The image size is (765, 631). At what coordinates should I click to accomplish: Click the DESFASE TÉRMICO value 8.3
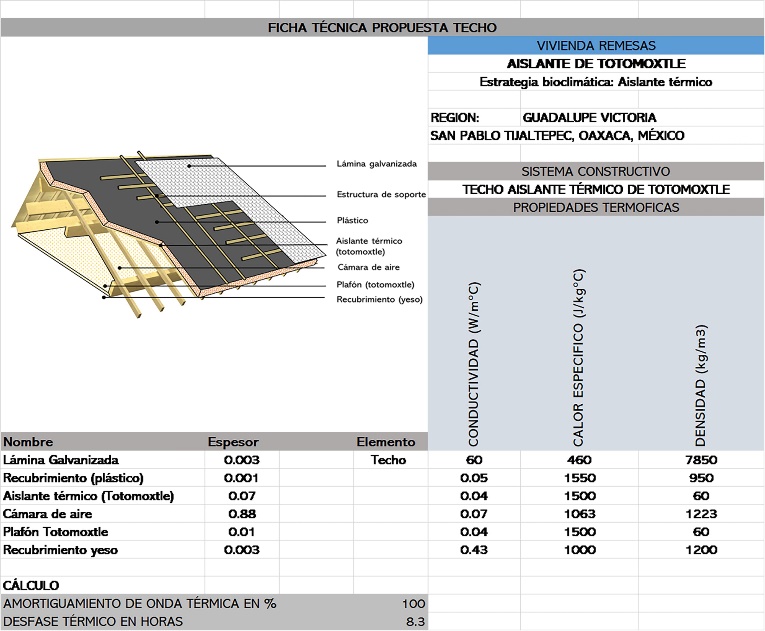pos(414,621)
